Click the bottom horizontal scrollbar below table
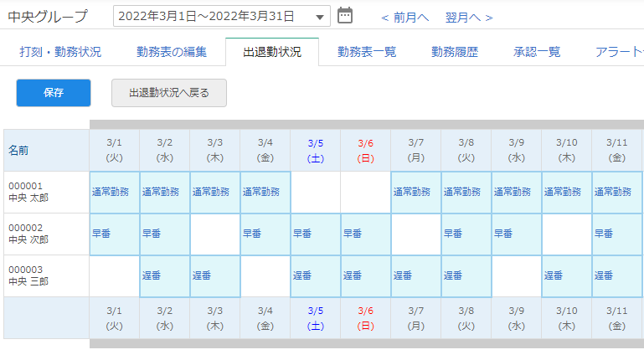This screenshot has width=644, height=355. [366, 343]
